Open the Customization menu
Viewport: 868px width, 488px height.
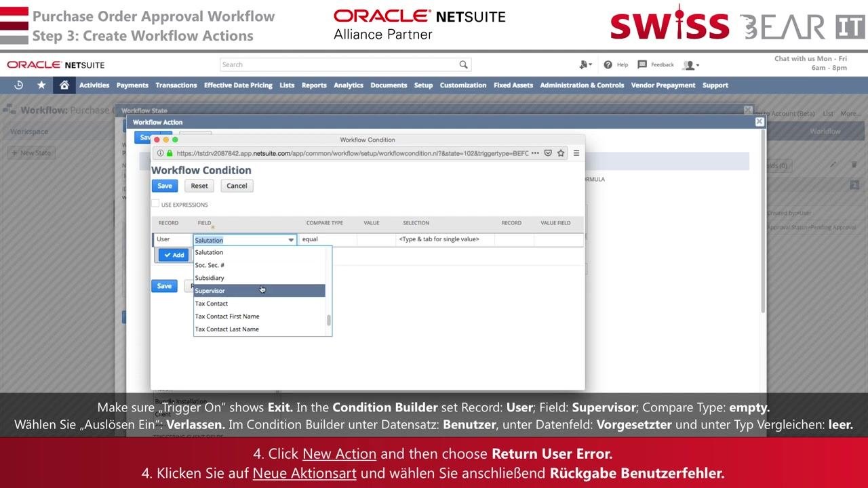tap(463, 85)
